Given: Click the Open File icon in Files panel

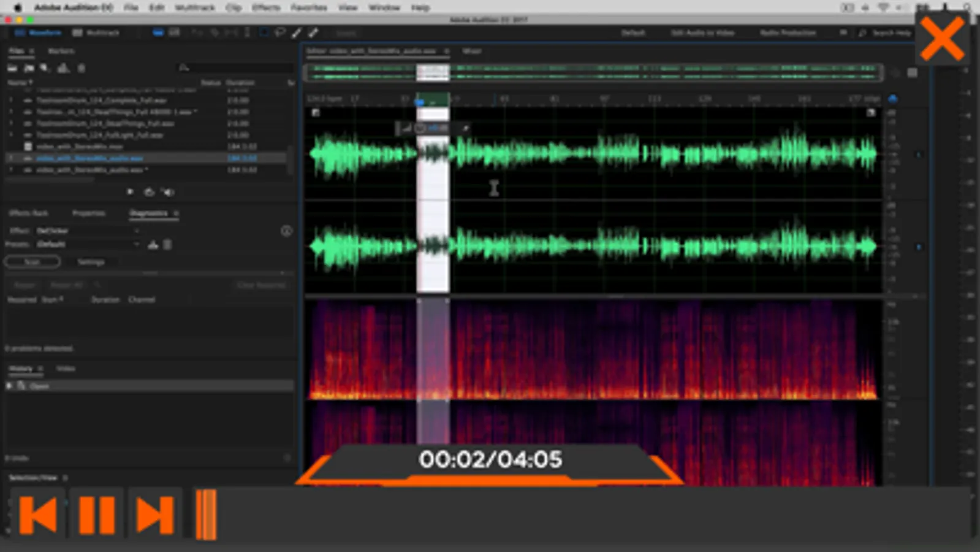Looking at the screenshot, I should tap(12, 68).
